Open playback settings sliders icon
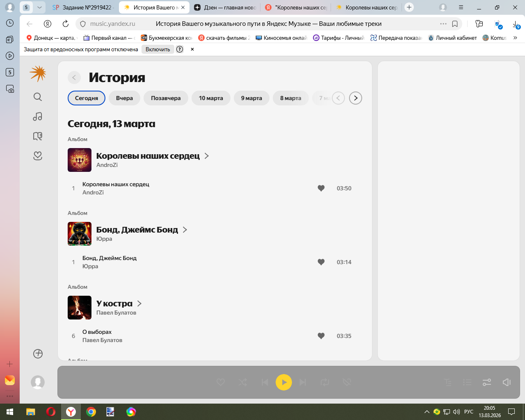The image size is (525, 420). 487,382
